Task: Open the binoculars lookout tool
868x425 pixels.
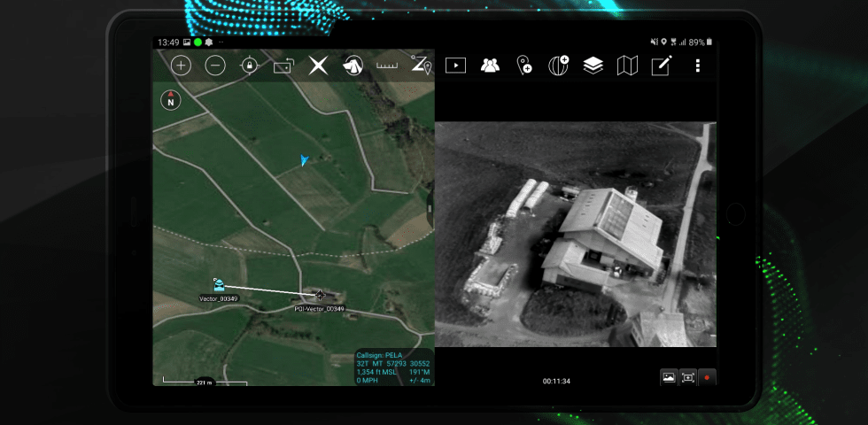Action: pos(353,66)
